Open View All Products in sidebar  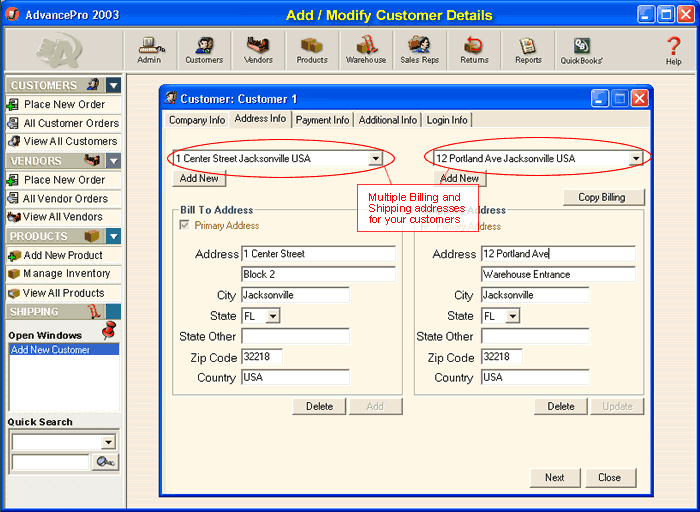[63, 293]
